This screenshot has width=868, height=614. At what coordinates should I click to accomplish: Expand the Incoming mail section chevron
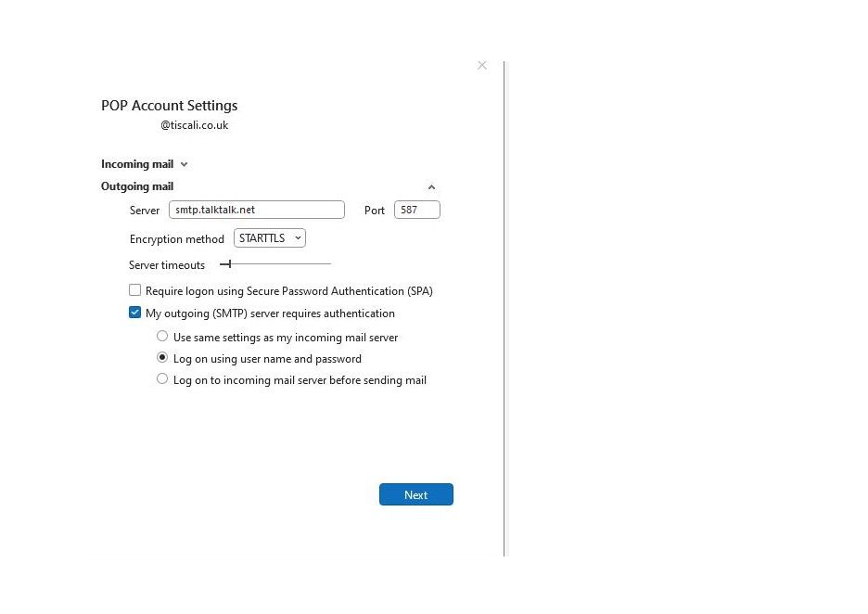[x=184, y=164]
